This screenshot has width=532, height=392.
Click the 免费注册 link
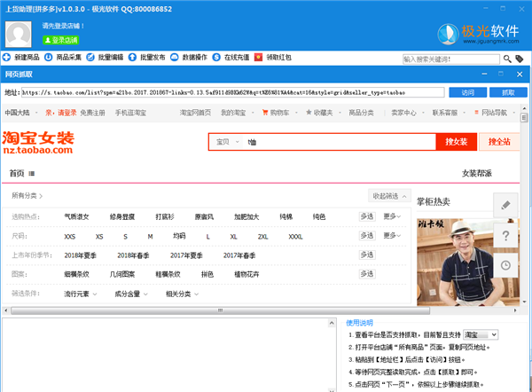[92, 113]
